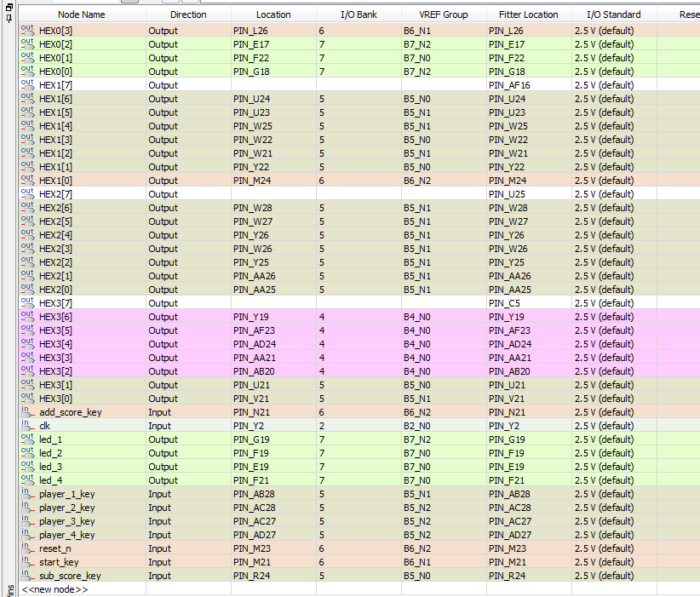The image size is (700, 597).
Task: Select location PIN_M23 for reset_n
Action: (273, 548)
